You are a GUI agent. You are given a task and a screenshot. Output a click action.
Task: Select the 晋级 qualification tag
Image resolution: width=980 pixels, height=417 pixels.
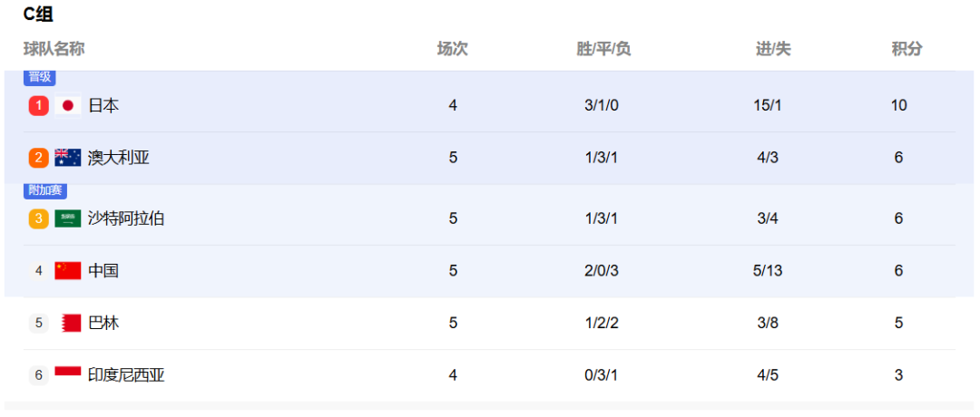[40, 77]
